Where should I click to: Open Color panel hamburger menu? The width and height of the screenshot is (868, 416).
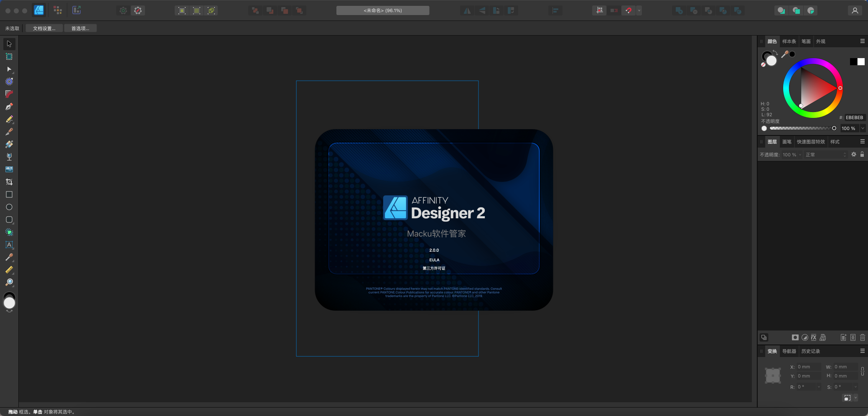[862, 41]
